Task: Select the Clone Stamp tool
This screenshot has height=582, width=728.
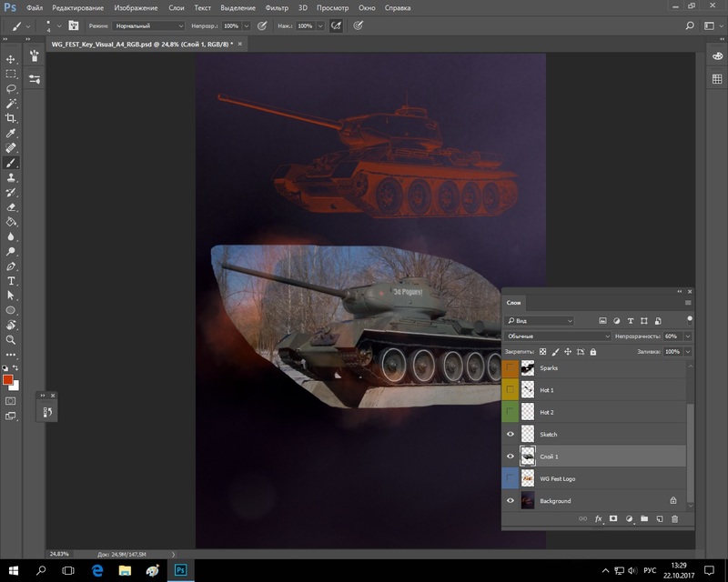Action: [x=11, y=177]
